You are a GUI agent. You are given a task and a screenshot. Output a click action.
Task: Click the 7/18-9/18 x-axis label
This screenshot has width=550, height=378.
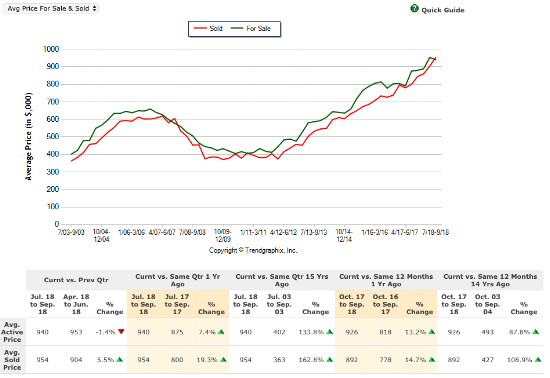tap(435, 232)
